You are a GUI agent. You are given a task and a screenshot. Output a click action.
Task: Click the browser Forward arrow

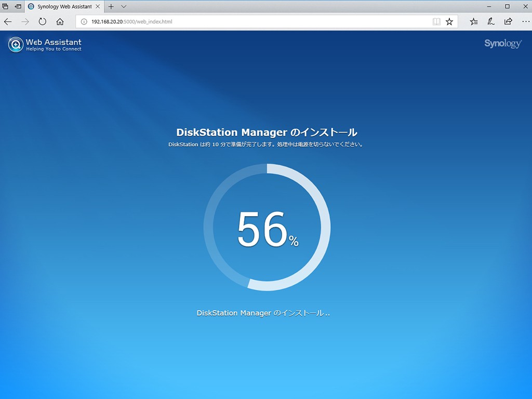coord(25,22)
